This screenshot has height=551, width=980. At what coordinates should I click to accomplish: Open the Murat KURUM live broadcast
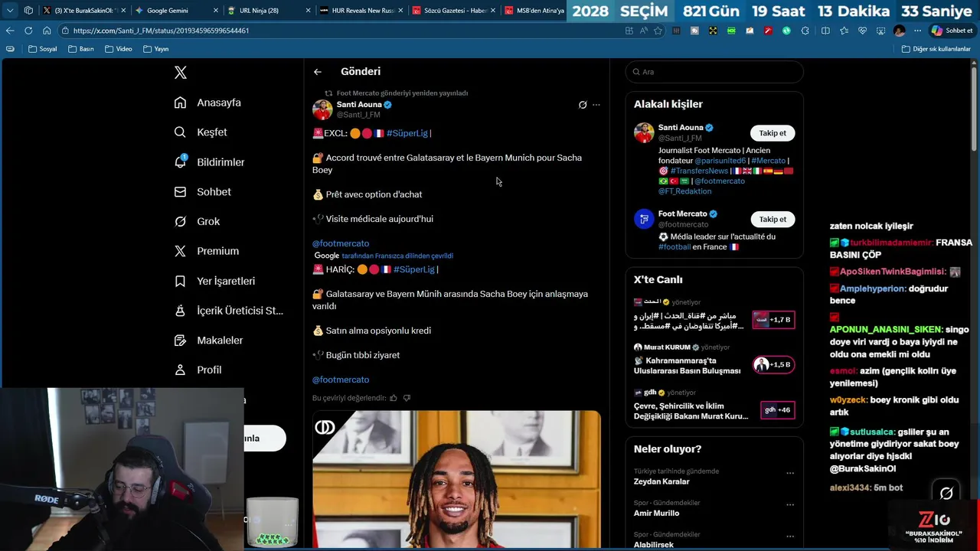pos(714,360)
